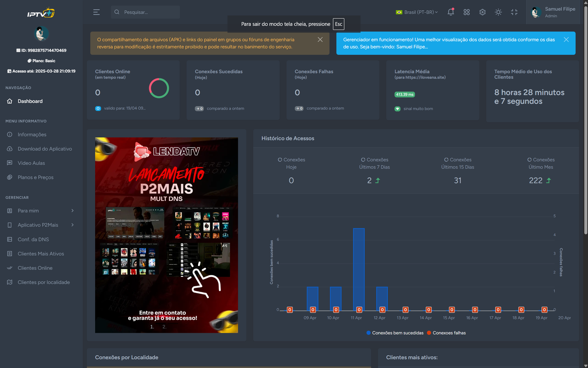Viewport: 588px width, 368px height.
Task: Click the Clientes Mais Ativos list icon
Action: 10,254
